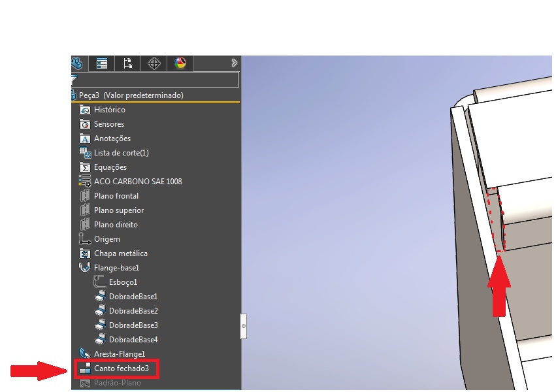The image size is (556, 392).
Task: Select the Lista de corte(1) label
Action: click(x=122, y=153)
